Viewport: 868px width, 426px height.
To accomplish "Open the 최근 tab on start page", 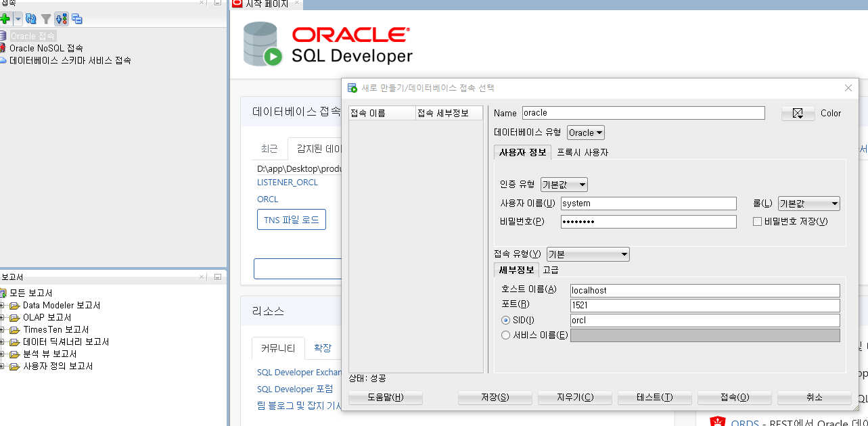I will (269, 149).
